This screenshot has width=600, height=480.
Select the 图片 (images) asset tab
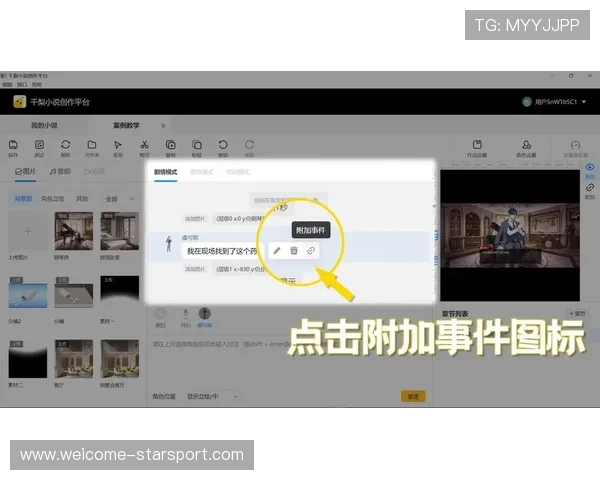pyautogui.click(x=26, y=171)
